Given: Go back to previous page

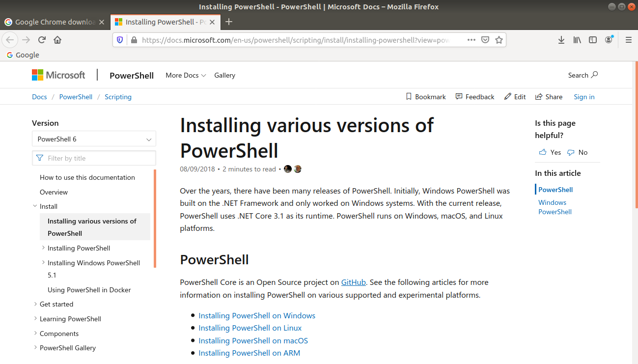Looking at the screenshot, I should click(x=10, y=40).
